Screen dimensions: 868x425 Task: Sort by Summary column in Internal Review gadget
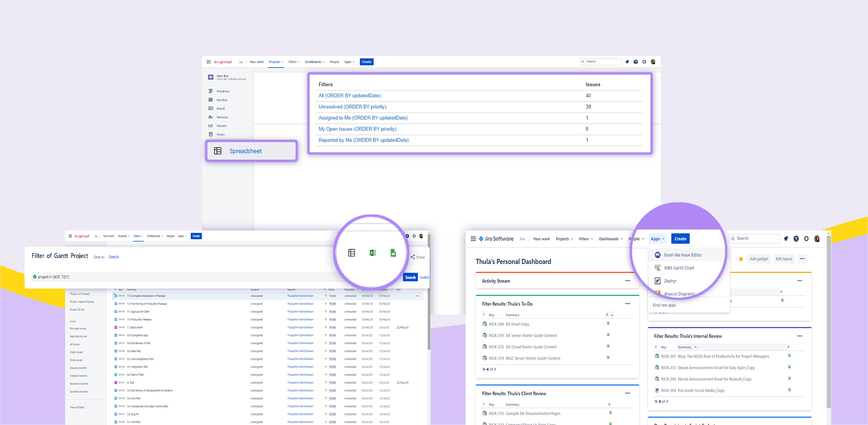point(687,347)
